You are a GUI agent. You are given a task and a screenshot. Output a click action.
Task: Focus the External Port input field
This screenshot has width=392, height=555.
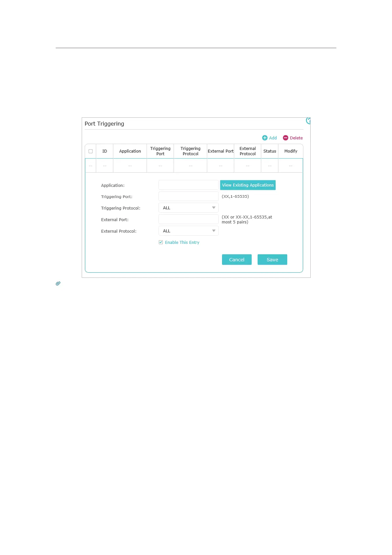(x=188, y=219)
